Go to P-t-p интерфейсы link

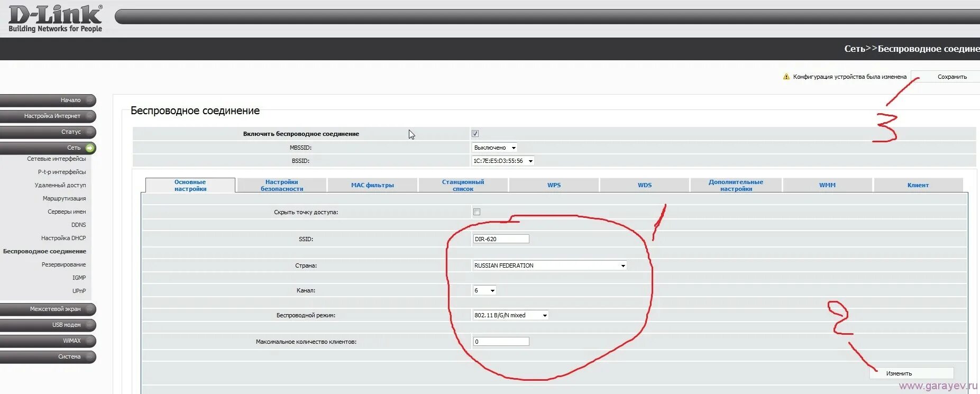(62, 172)
